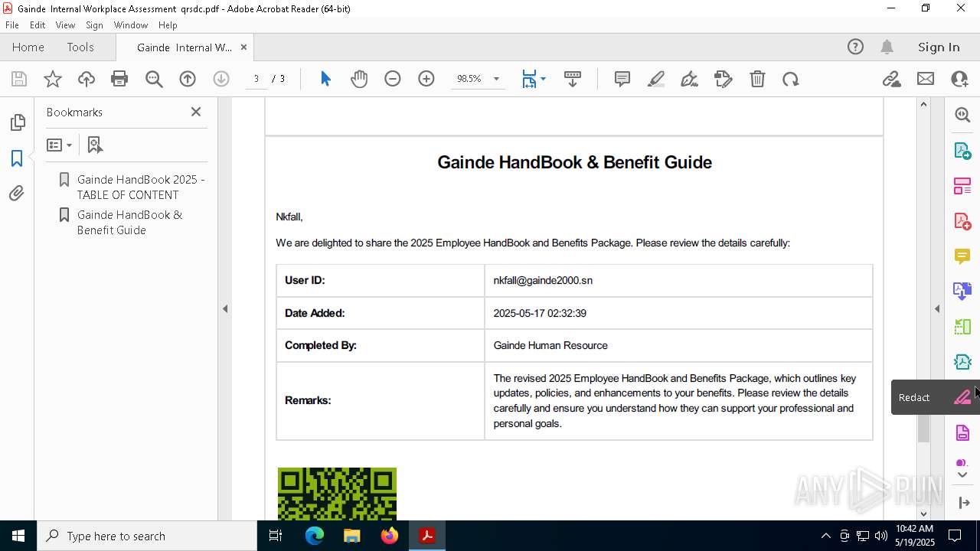
Task: Open the Help question mark icon
Action: [855, 47]
